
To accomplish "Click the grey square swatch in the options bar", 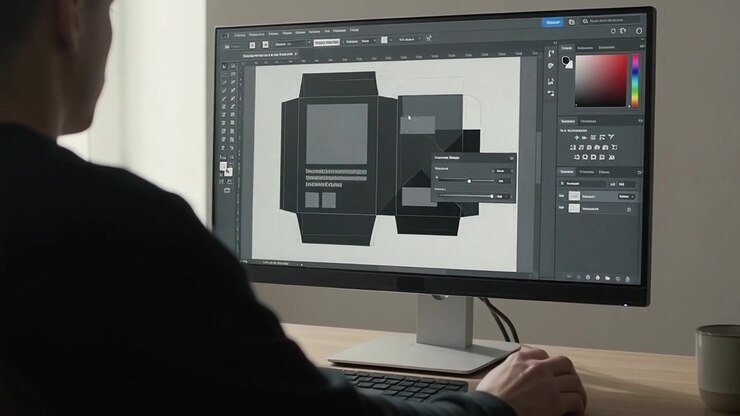I will pos(384,40).
